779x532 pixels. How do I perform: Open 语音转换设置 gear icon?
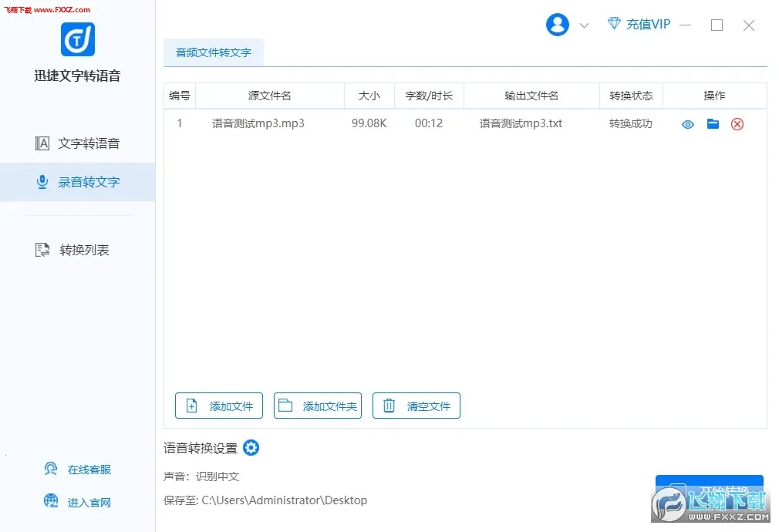coord(251,448)
